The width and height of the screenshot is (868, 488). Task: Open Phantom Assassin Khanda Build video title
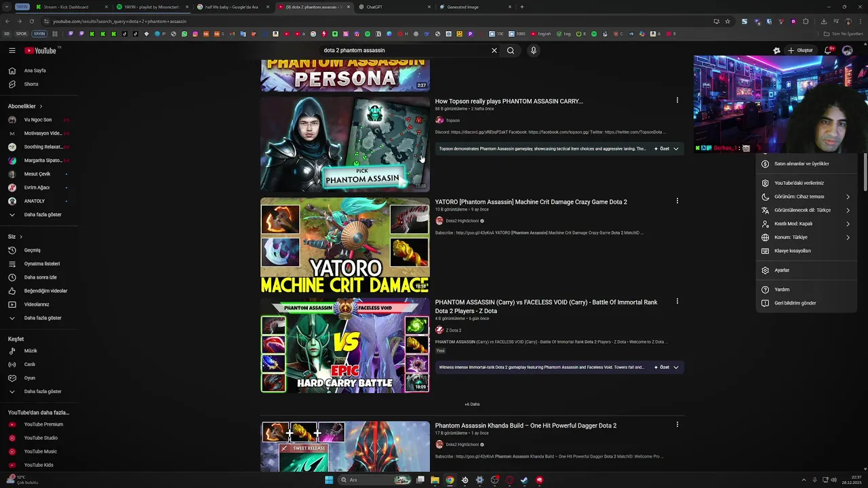click(526, 426)
